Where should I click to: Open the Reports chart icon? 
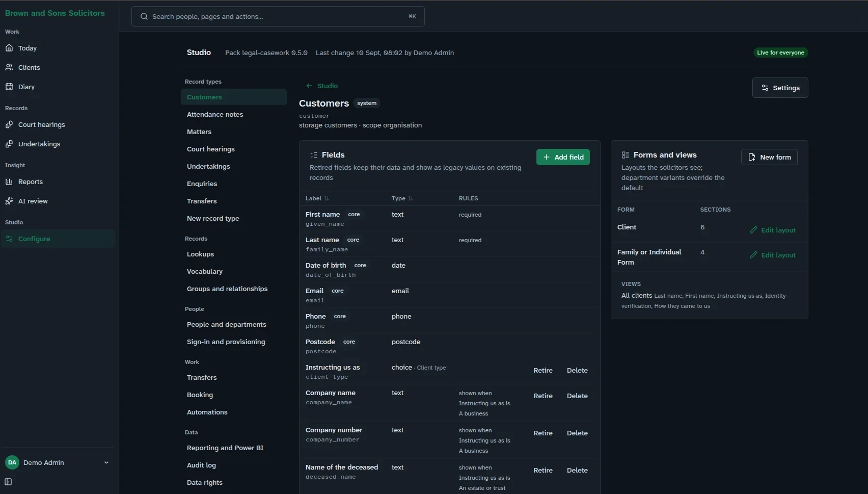pos(9,181)
